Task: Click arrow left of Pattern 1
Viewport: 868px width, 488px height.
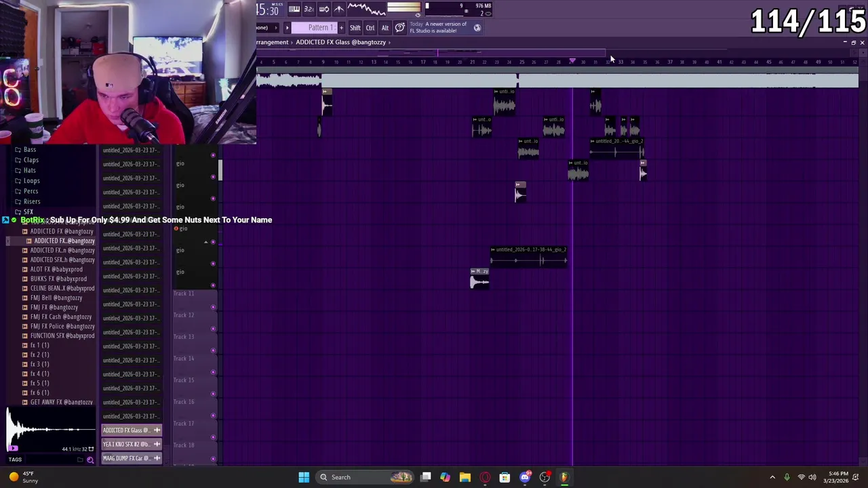Action: point(287,28)
